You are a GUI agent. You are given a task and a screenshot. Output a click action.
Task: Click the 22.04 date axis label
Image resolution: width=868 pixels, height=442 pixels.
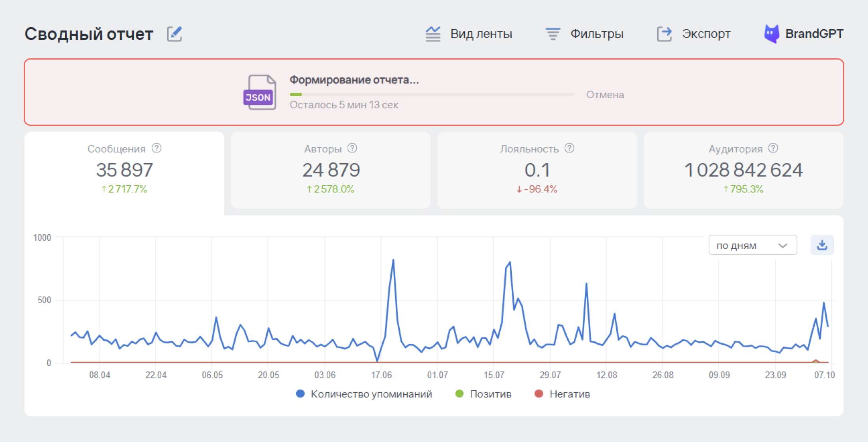click(156, 375)
